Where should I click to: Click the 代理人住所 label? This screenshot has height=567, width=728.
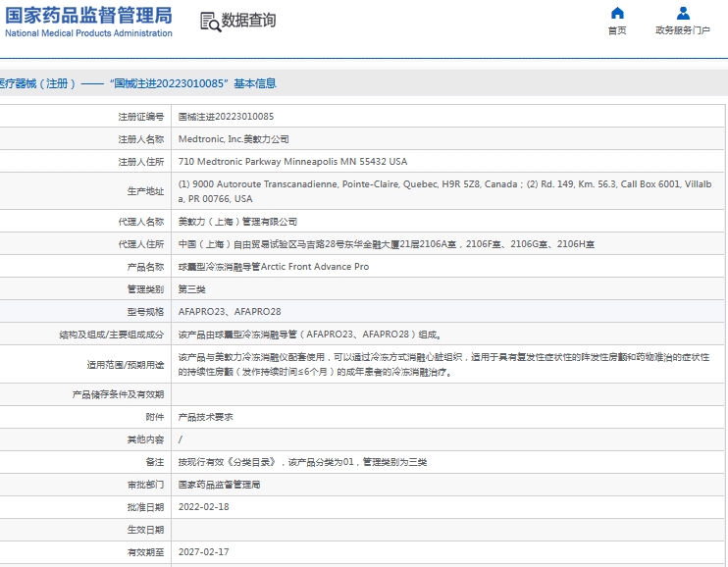tap(141, 244)
